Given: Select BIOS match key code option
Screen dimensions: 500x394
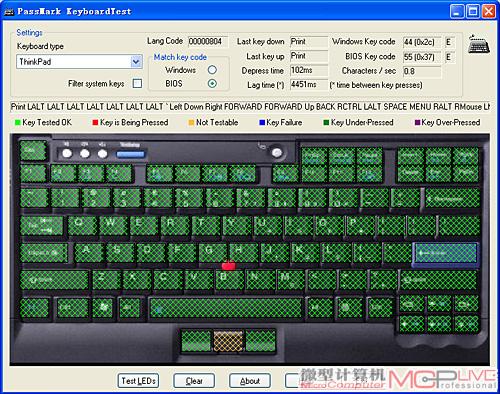Looking at the screenshot, I should click(x=212, y=83).
